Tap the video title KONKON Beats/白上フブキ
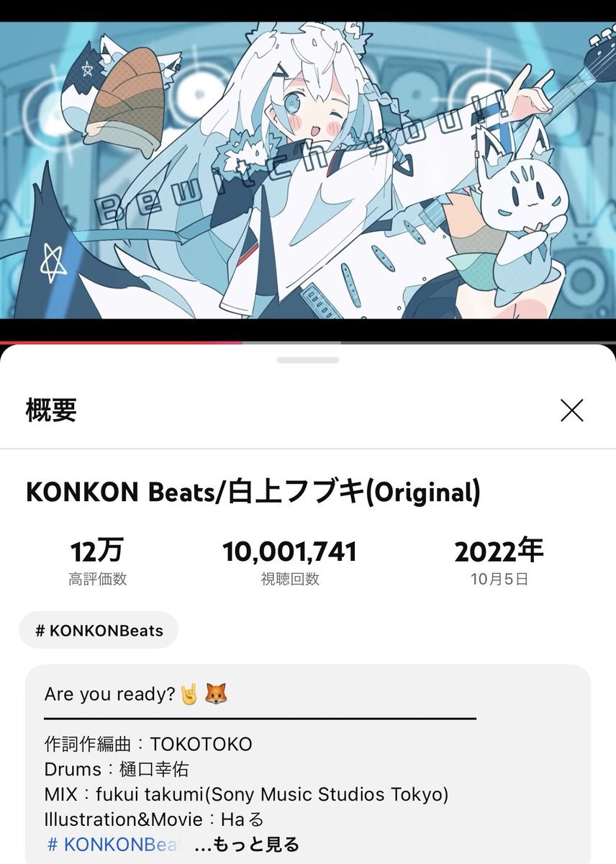 click(x=253, y=492)
